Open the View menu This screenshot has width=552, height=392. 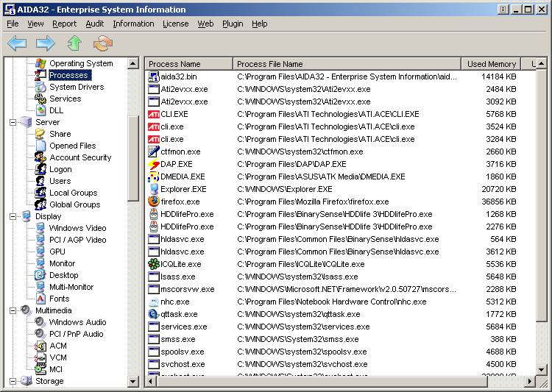pos(35,24)
